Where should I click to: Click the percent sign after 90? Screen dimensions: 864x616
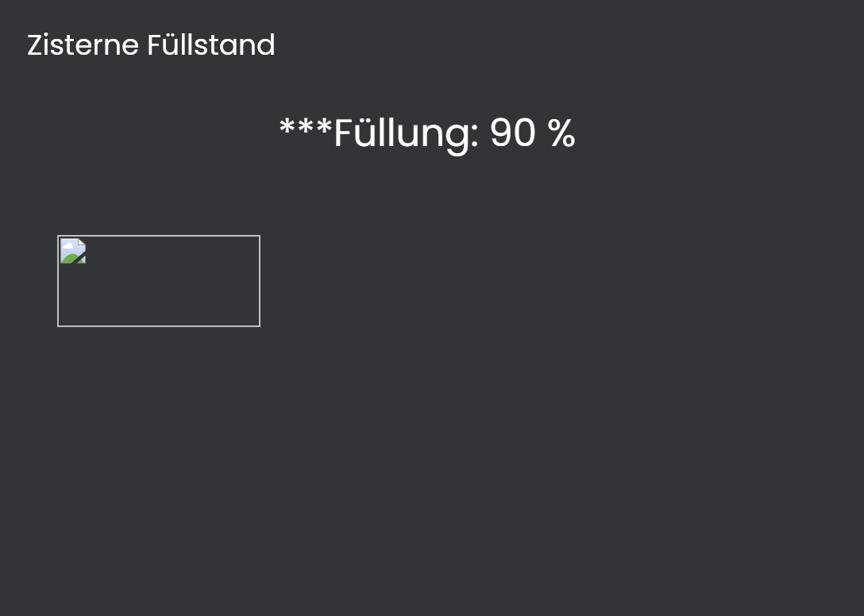(x=561, y=133)
